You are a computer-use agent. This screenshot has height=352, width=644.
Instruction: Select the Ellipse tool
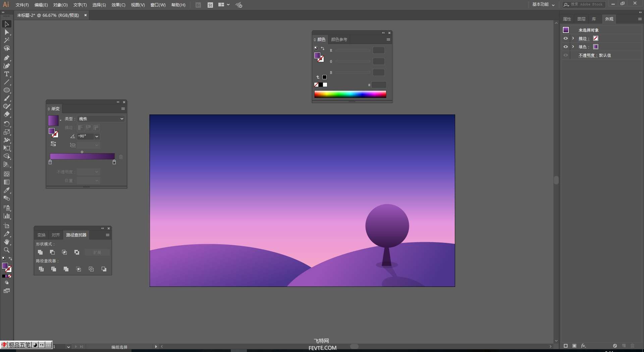[x=7, y=90]
